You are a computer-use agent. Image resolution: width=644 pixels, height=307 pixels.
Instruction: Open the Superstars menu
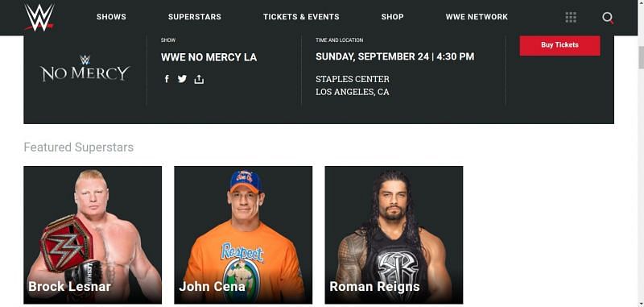point(195,17)
